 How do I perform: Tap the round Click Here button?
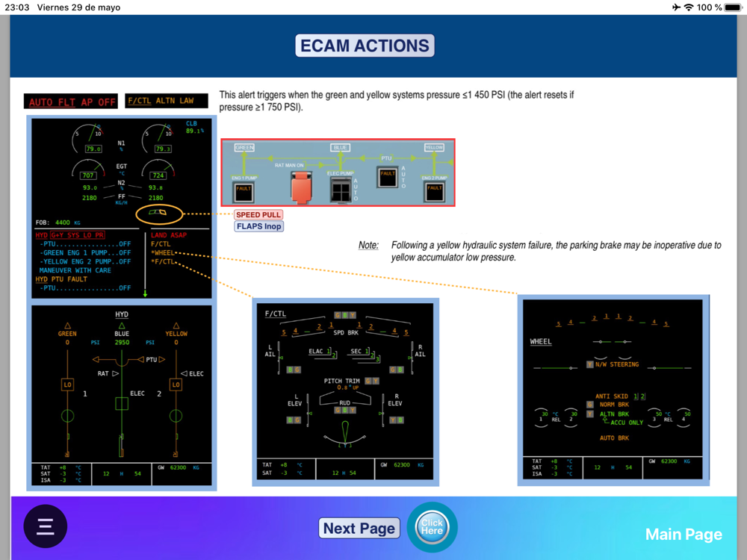point(432,527)
